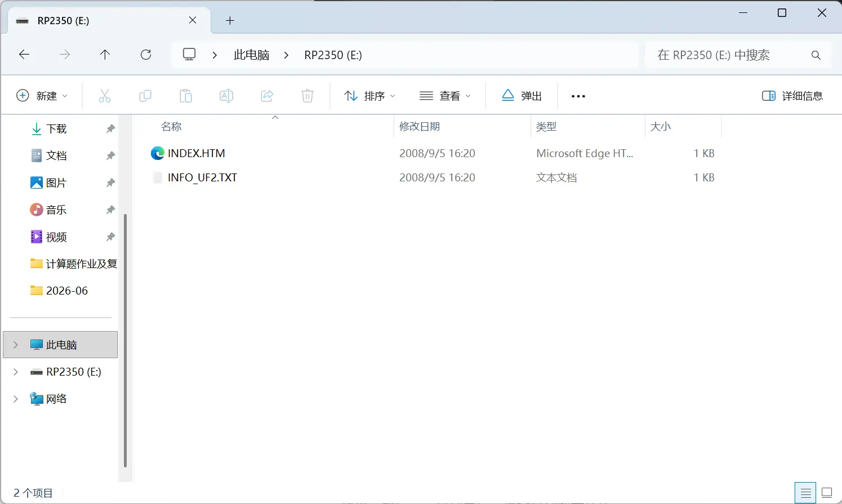Screen dimensions: 842x504
Task: Open 图片 in quick access
Action: click(x=56, y=183)
